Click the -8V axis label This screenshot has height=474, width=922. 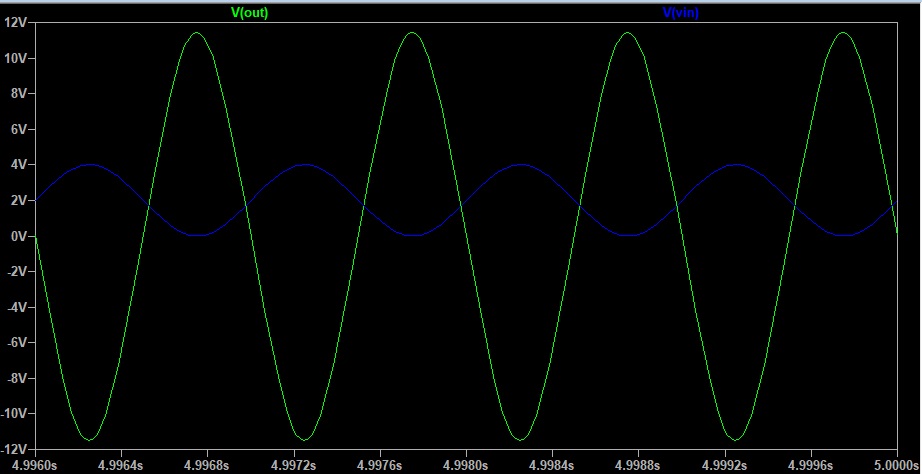17,378
